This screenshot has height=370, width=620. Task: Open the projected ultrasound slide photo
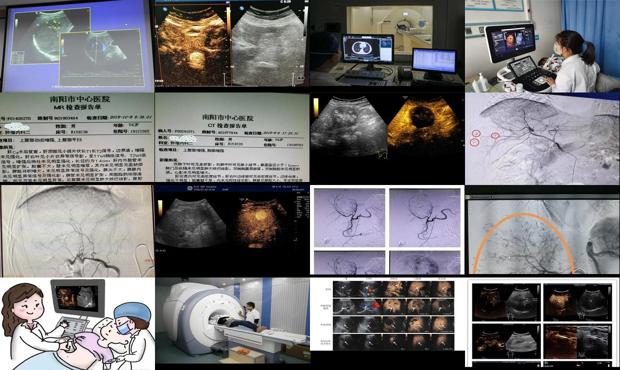click(77, 46)
